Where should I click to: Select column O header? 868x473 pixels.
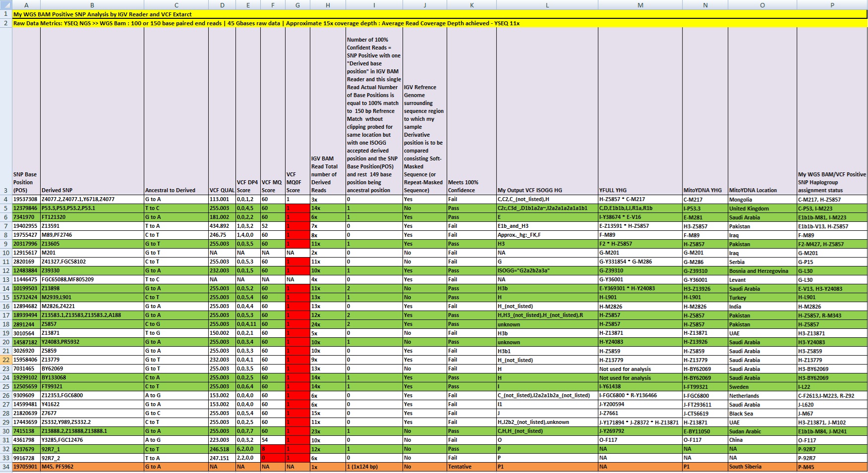(762, 5)
